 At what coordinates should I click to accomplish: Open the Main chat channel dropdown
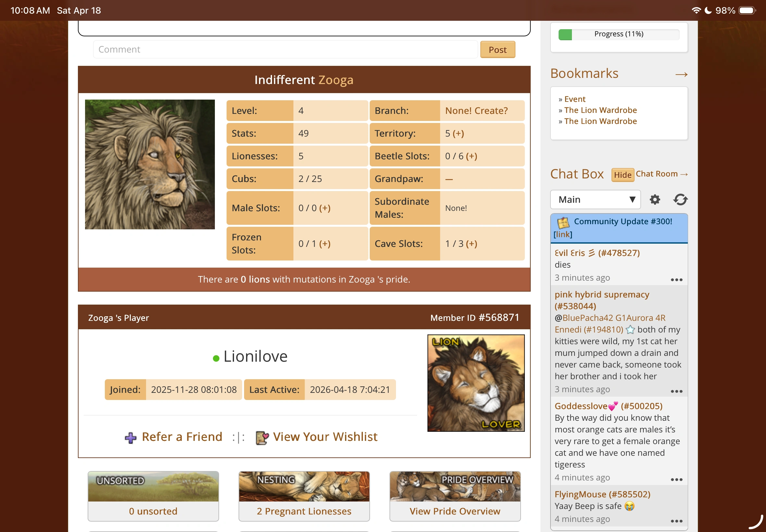[595, 200]
